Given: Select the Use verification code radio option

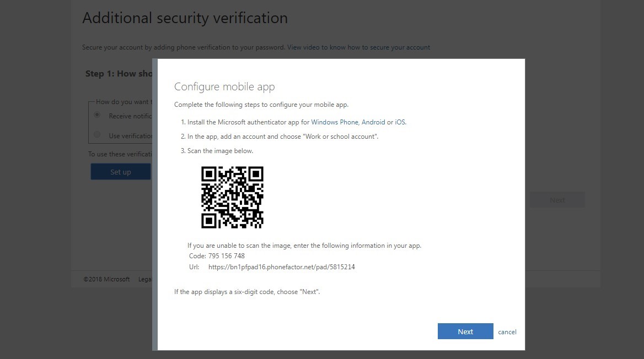Looking at the screenshot, I should 97,135.
